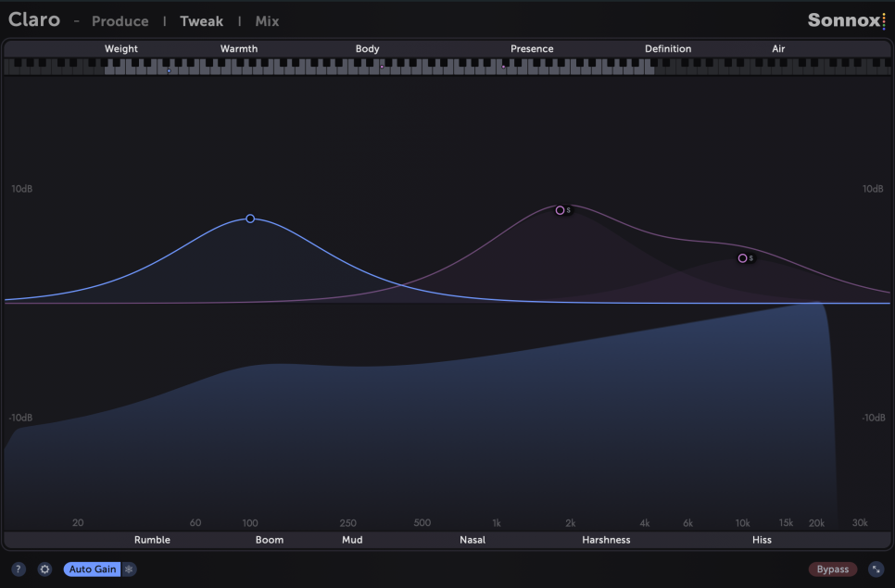Toggle the Auto Gain freeze snowflake icon
Image resolution: width=895 pixels, height=588 pixels.
pyautogui.click(x=129, y=569)
